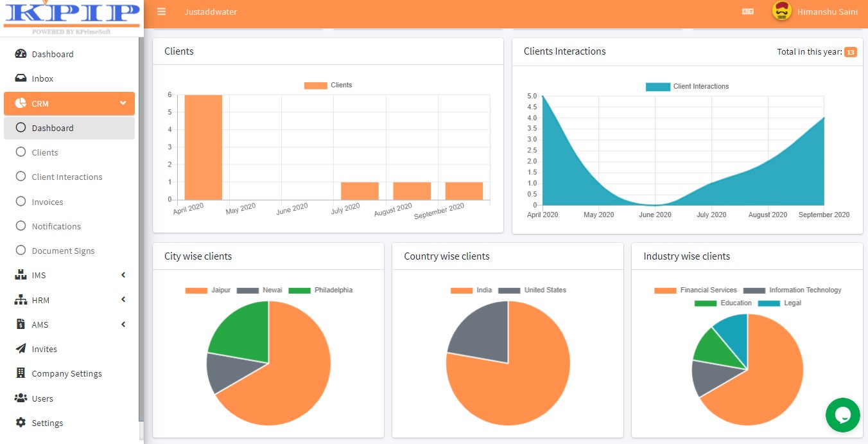Click the language switch icon in header
The width and height of the screenshot is (868, 444).
[x=748, y=12]
